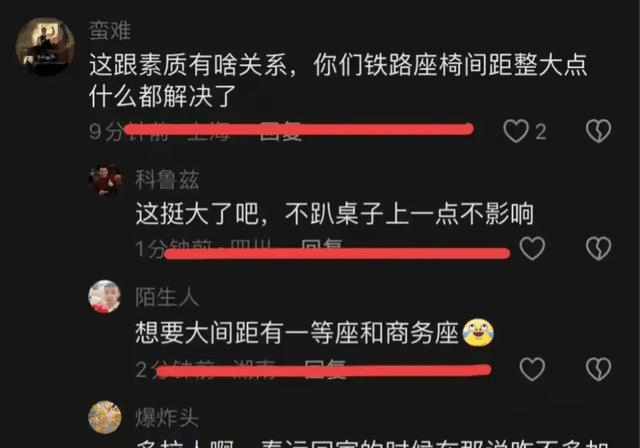Open username 爆炸头 profile link

167,418
